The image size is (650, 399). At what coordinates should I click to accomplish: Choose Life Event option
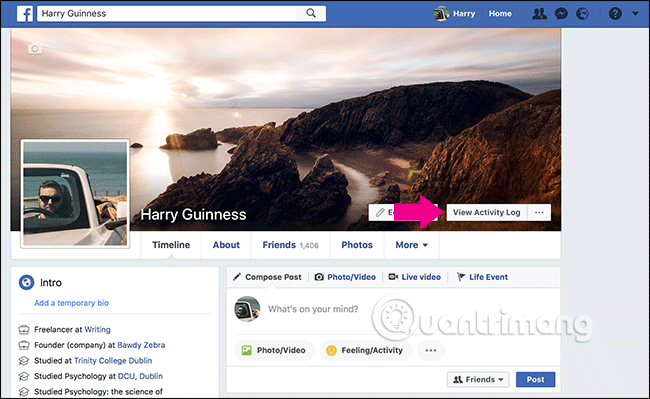pos(482,277)
